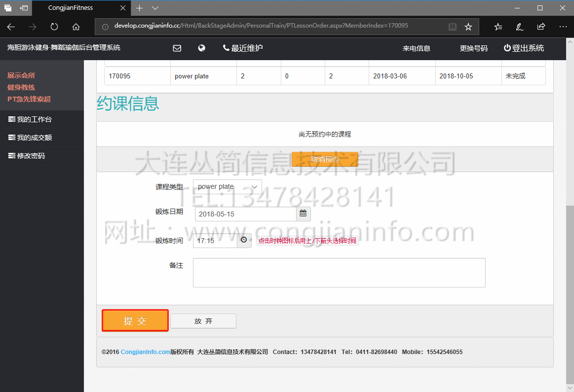Click date cell 2018-10-05
The height and width of the screenshot is (392, 574).
point(468,76)
